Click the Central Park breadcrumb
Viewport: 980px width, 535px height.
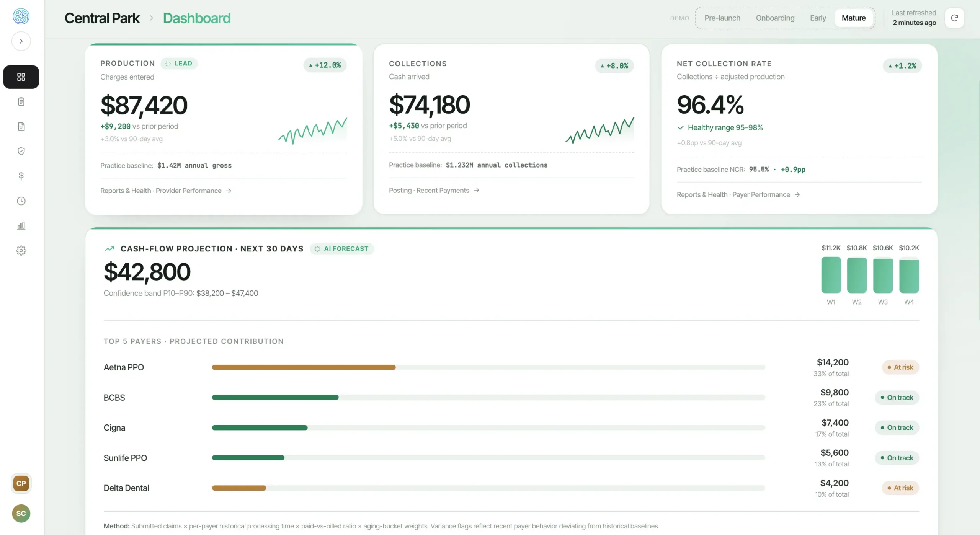pos(102,18)
